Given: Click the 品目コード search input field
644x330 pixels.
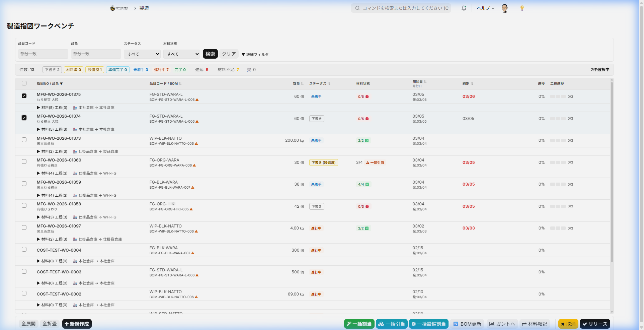Looking at the screenshot, I should (43, 54).
